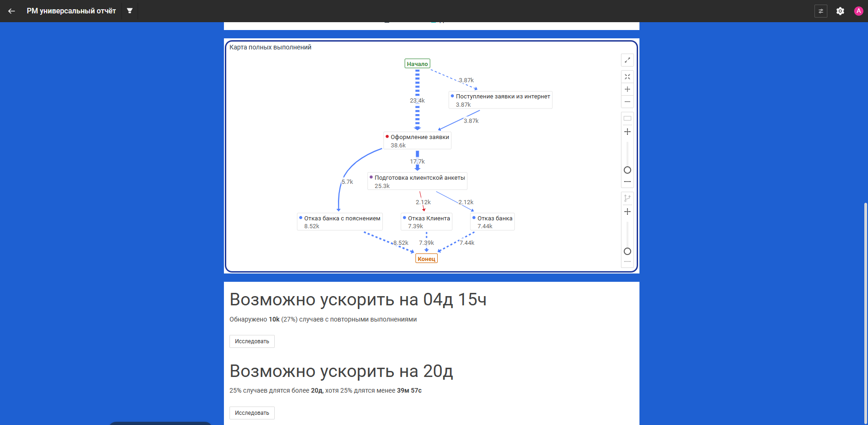The image size is (868, 425).
Task: Click the heading Возможно ускорить на 04д 15ч
Action: pyautogui.click(x=358, y=300)
